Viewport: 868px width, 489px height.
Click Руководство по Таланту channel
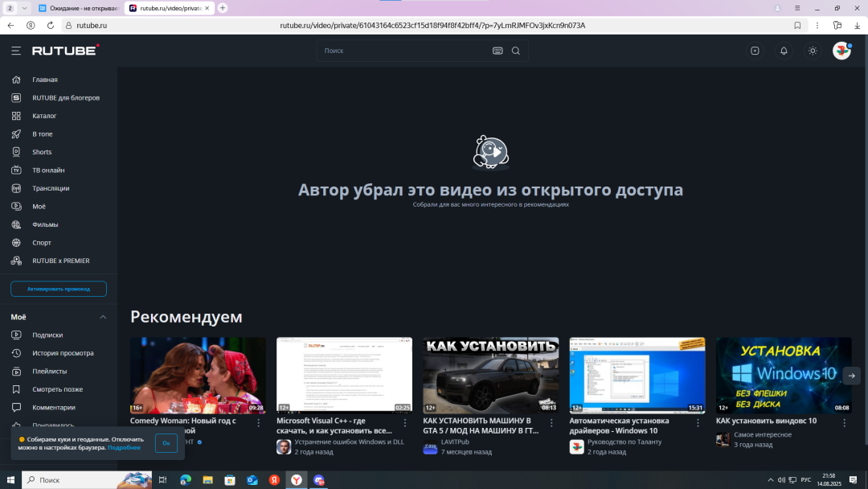pyautogui.click(x=624, y=442)
